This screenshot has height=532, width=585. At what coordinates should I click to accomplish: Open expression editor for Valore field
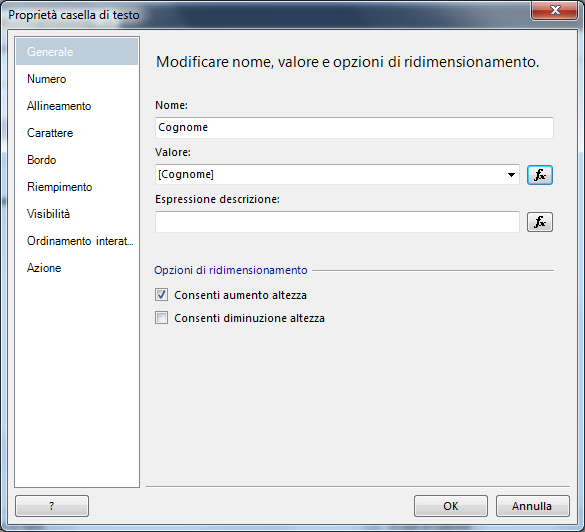(539, 175)
